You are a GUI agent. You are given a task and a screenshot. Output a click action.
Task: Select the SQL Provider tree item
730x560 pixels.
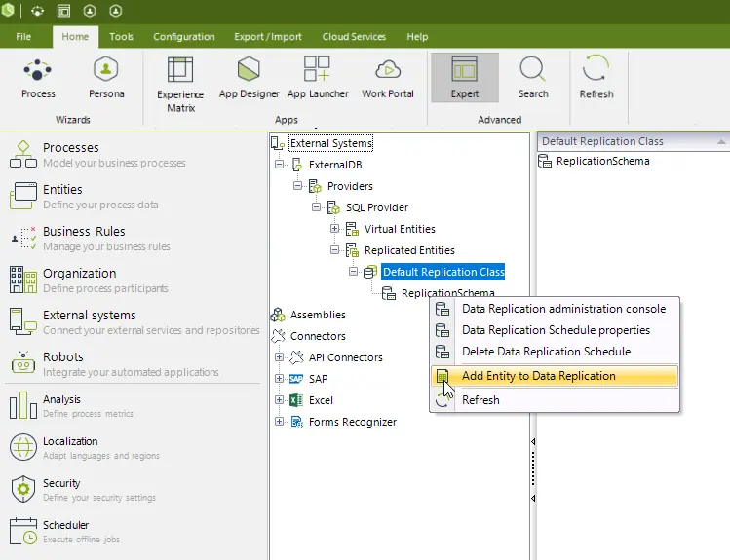click(x=376, y=207)
